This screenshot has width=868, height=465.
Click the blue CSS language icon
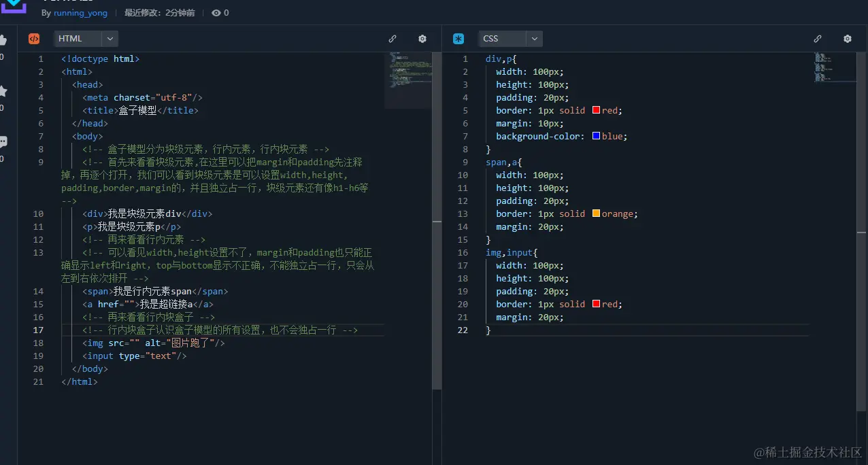point(458,39)
